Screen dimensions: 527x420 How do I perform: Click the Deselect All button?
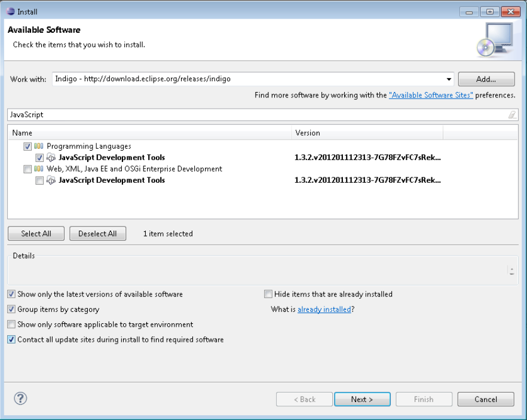tap(97, 234)
